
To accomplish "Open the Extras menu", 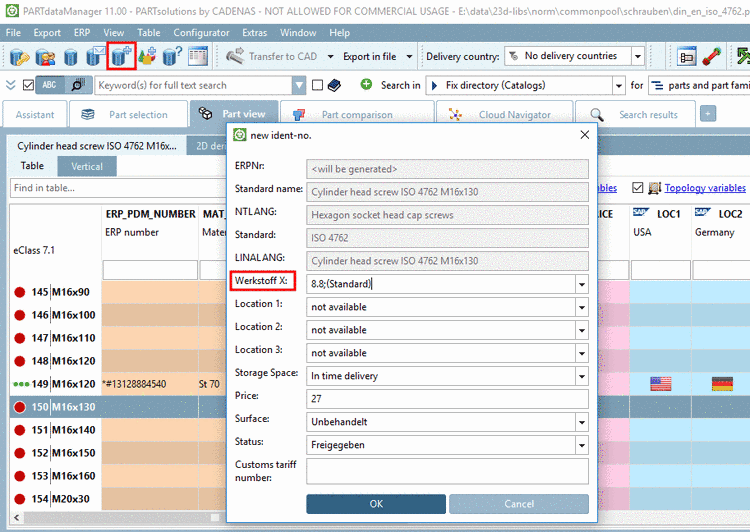I will pyautogui.click(x=254, y=33).
